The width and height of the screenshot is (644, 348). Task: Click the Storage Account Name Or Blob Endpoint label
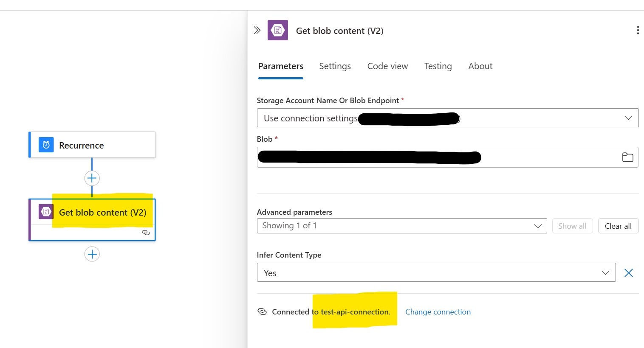[328, 101]
